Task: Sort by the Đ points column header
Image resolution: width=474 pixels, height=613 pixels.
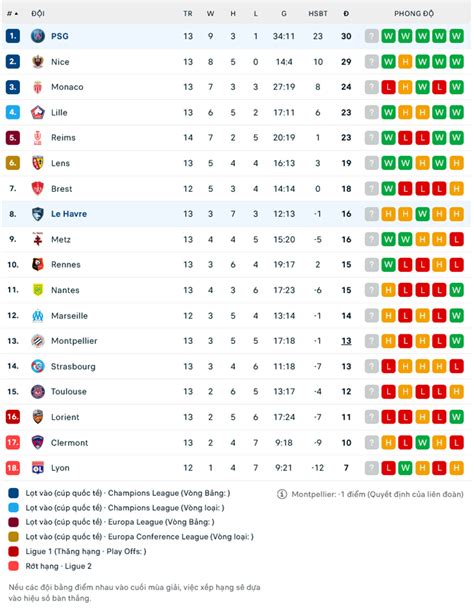Action: tap(346, 14)
